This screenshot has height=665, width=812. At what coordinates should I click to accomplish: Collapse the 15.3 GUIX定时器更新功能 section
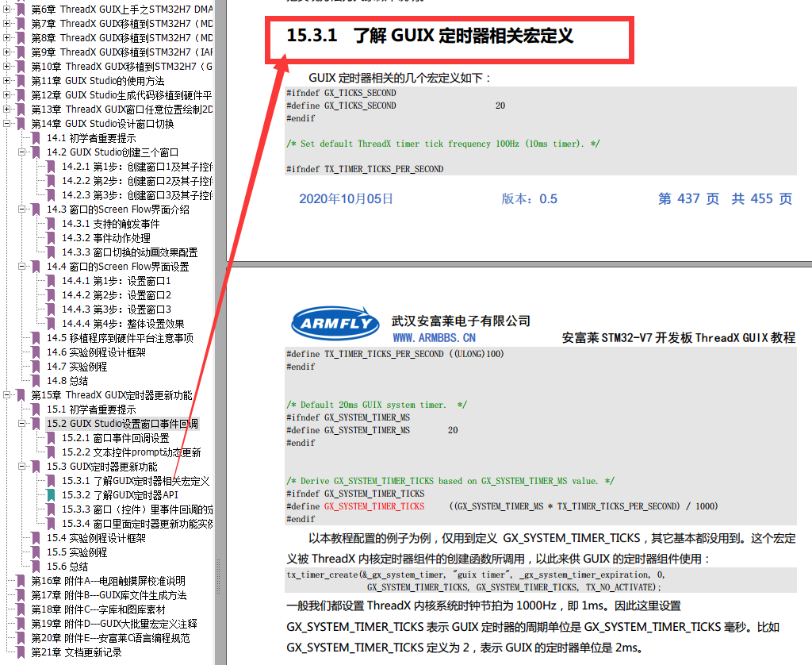[21, 466]
